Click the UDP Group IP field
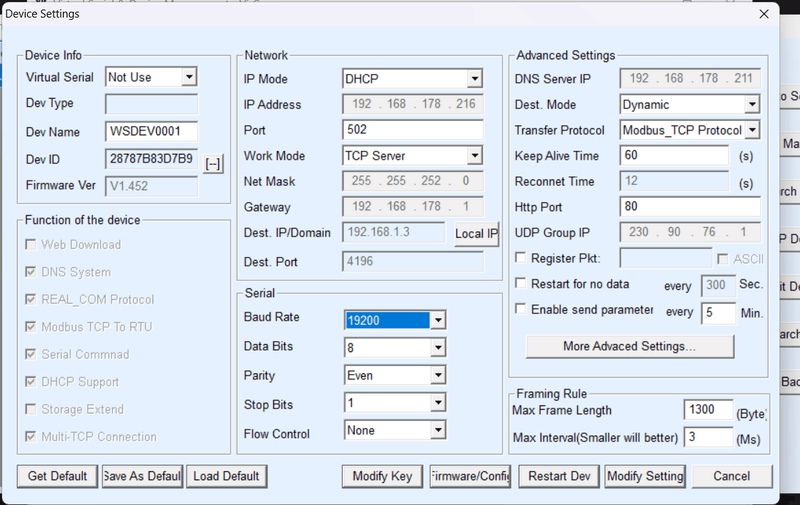 pyautogui.click(x=690, y=232)
